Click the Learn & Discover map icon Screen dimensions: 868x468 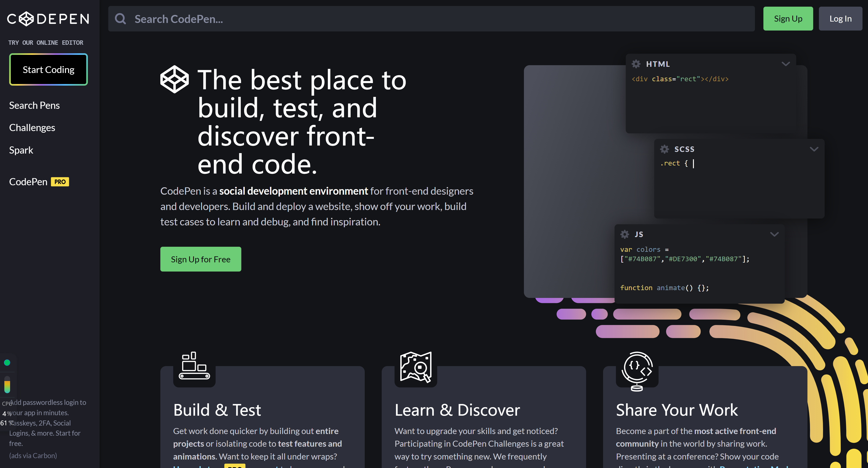pos(415,367)
